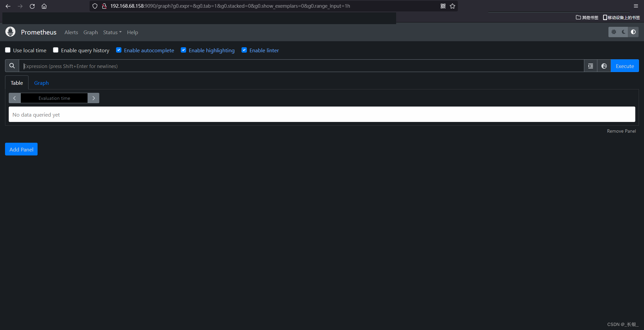The height and width of the screenshot is (330, 644).
Task: Toggle Use local time checkbox
Action: point(8,50)
